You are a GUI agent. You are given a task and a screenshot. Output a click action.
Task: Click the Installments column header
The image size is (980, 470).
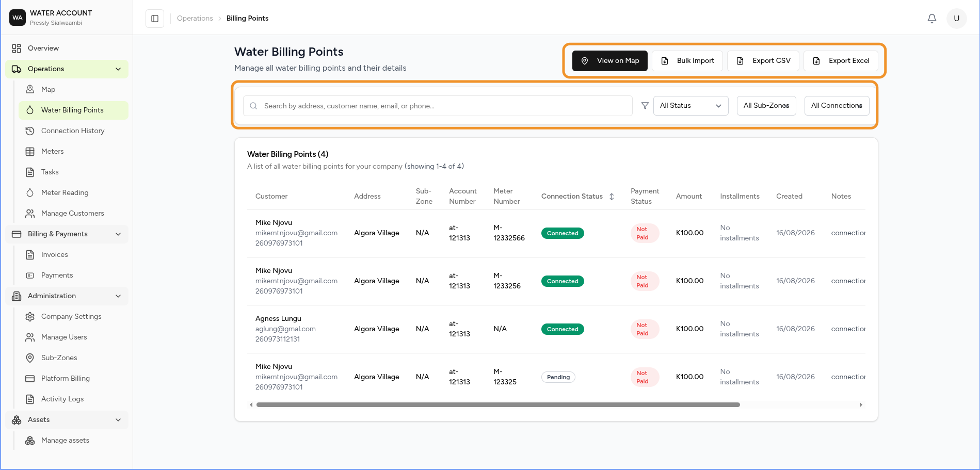(x=740, y=197)
